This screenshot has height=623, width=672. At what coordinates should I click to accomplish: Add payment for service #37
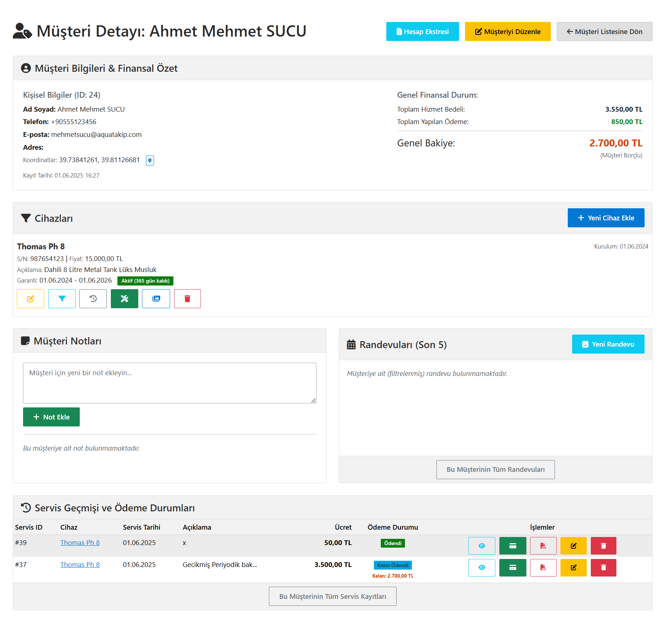[513, 568]
